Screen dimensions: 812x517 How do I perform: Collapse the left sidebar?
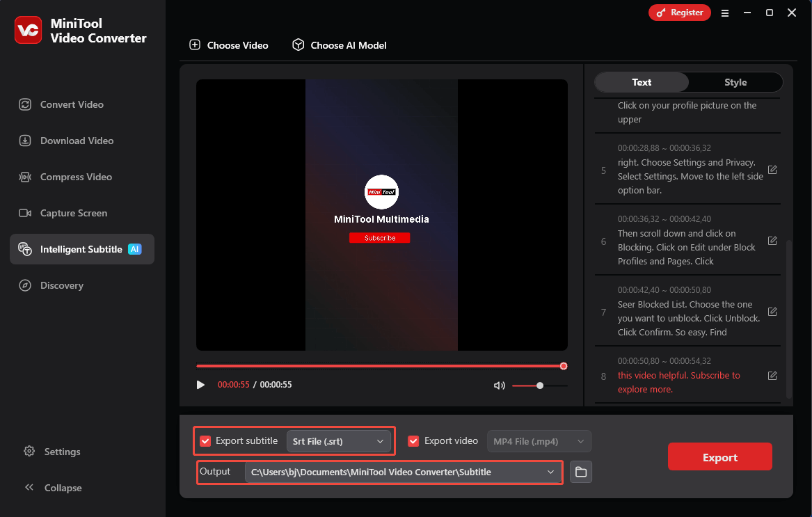pyautogui.click(x=53, y=488)
